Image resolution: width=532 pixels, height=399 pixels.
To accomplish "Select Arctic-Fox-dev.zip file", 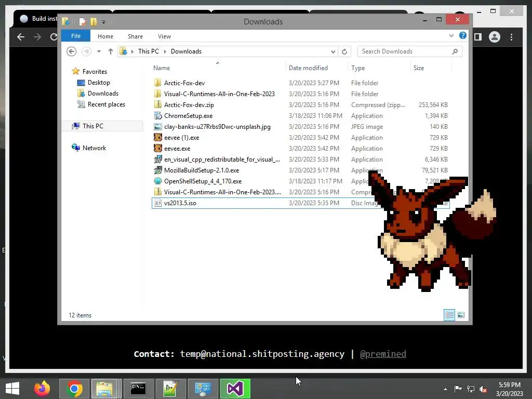I will 301,104.
